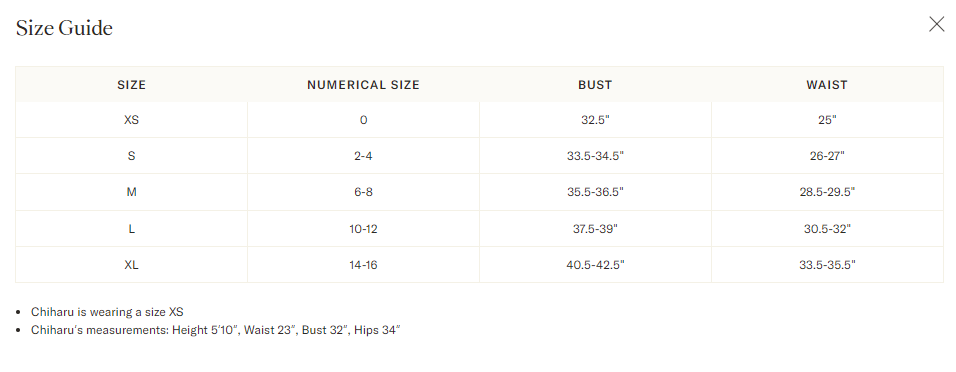Select the S size row label
Viewport: 956px width, 372px height.
point(132,156)
